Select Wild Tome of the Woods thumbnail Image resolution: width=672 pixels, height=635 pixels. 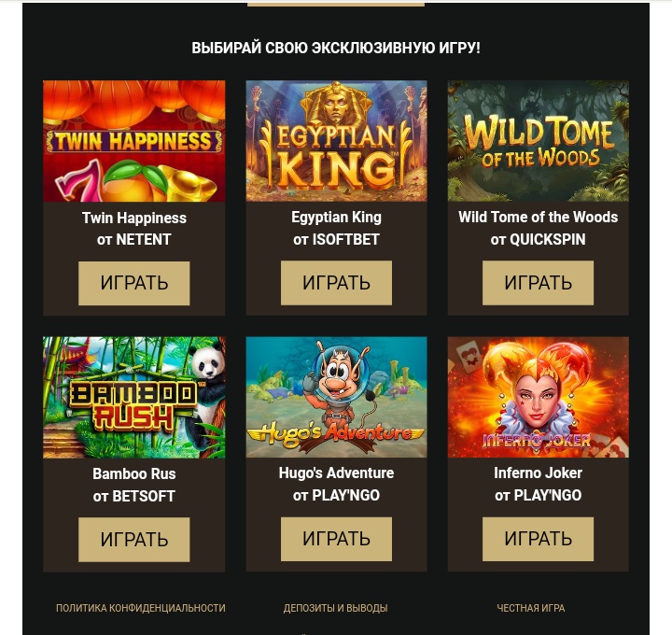tap(539, 141)
